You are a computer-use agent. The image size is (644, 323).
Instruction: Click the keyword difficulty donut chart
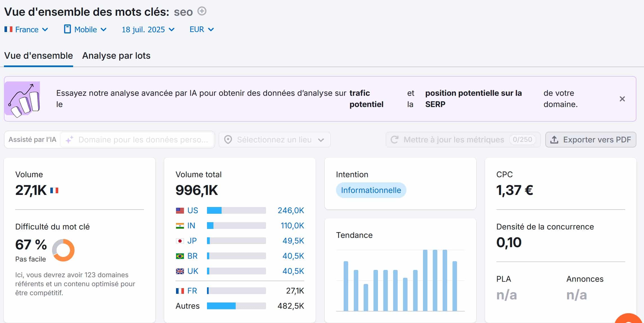(63, 250)
